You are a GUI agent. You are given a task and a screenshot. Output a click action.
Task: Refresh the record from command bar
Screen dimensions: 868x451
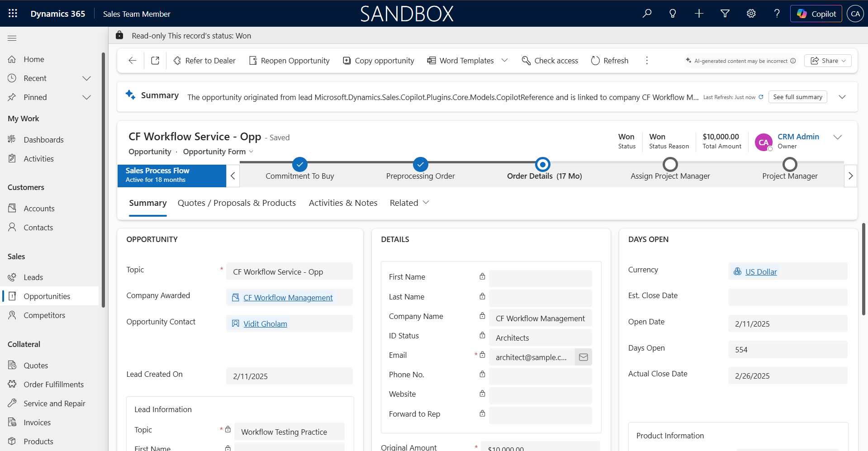[x=610, y=61]
